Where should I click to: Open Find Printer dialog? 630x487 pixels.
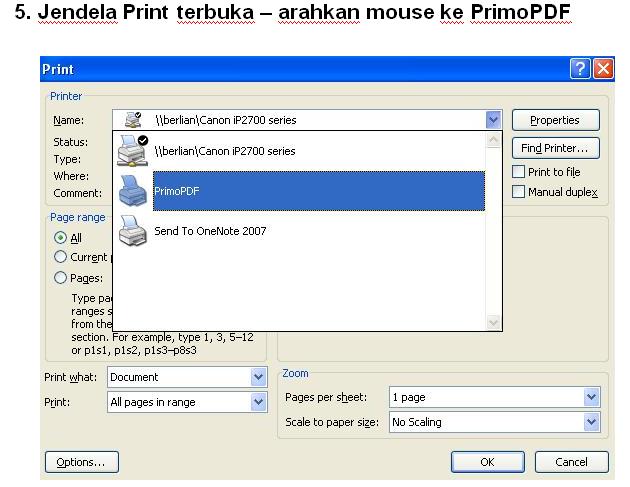click(x=556, y=148)
